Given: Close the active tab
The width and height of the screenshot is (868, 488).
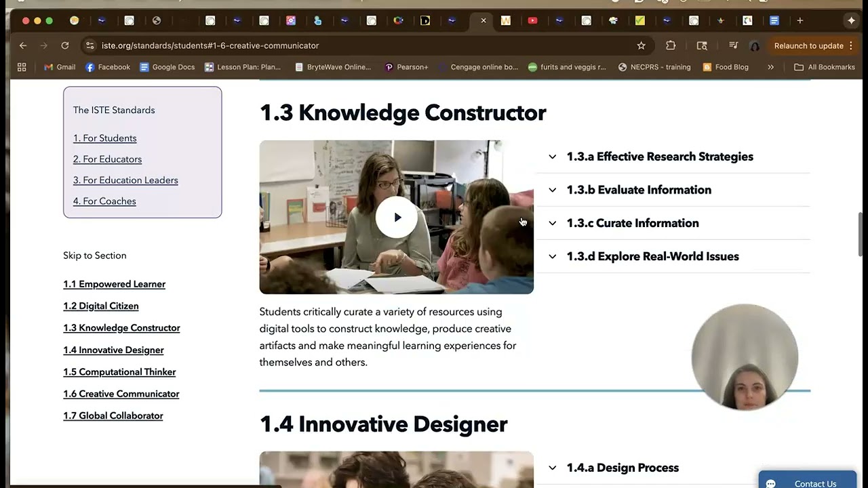Looking at the screenshot, I should coord(484,20).
